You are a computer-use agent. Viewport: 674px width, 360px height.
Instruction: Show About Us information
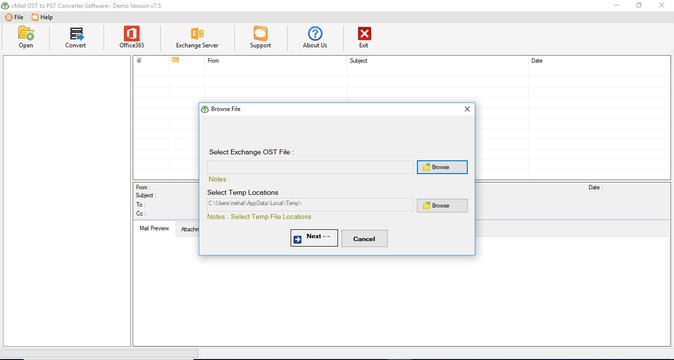tap(315, 37)
